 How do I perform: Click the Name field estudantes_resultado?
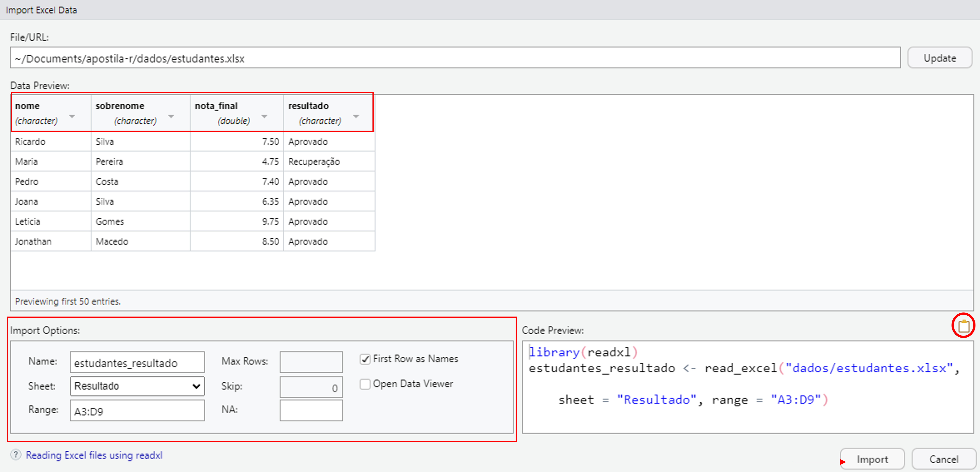137,362
